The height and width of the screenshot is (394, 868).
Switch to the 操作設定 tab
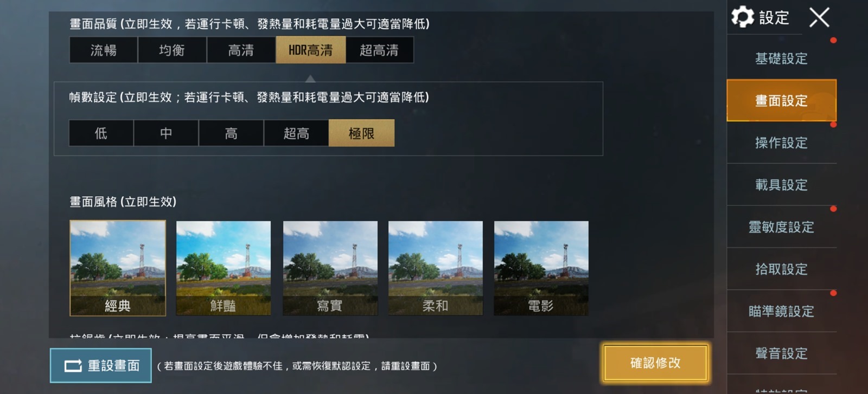[781, 143]
